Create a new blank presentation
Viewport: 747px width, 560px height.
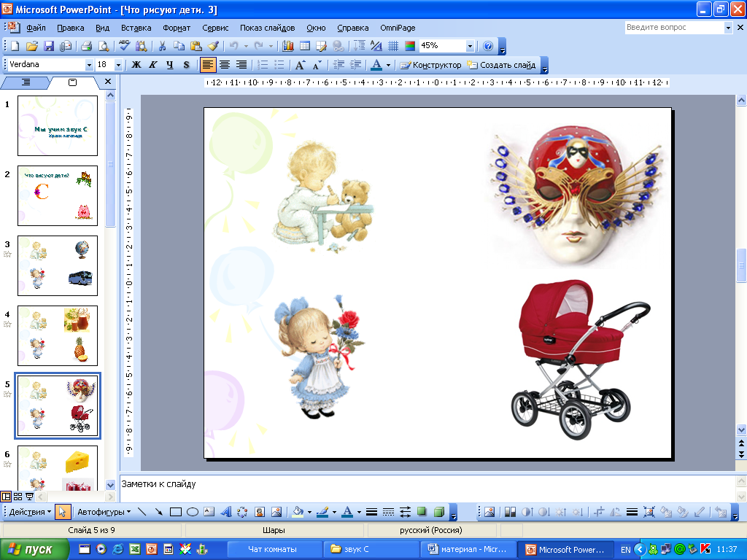coord(15,46)
